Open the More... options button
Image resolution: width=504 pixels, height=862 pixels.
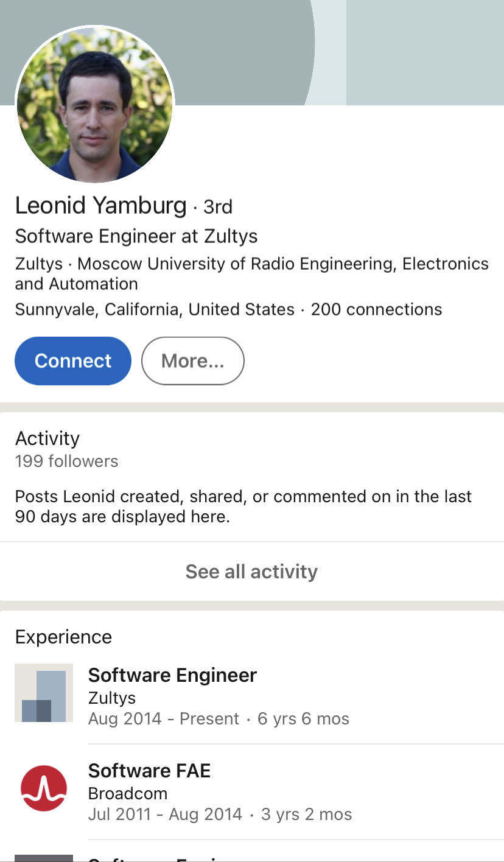[192, 361]
